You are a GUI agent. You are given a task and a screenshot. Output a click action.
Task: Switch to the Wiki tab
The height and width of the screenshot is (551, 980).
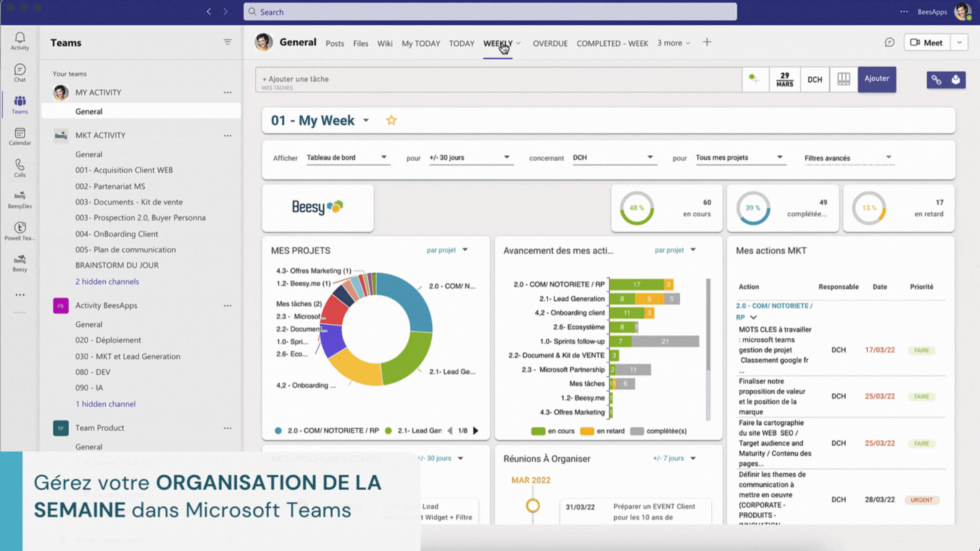pyautogui.click(x=385, y=44)
